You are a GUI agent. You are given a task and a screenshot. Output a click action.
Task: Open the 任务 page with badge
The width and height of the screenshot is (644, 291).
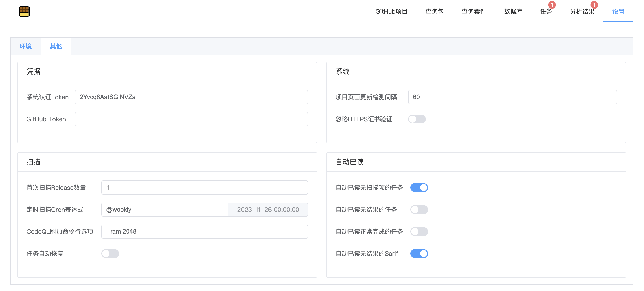click(546, 11)
